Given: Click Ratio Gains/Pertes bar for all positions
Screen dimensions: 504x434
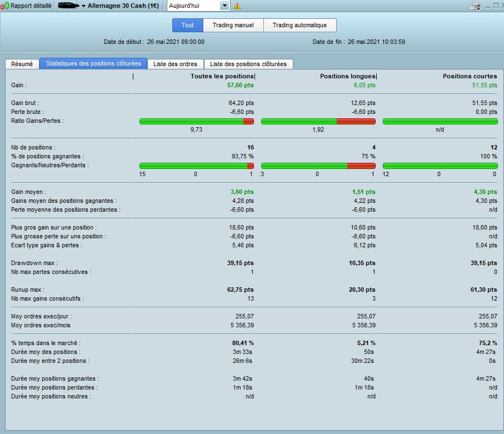Looking at the screenshot, I should (196, 121).
